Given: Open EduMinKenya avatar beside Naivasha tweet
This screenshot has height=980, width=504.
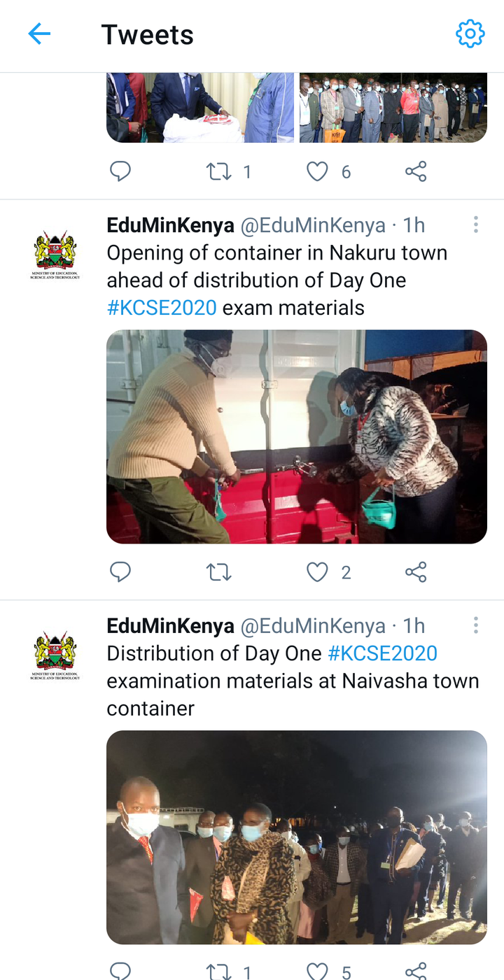Looking at the screenshot, I should pyautogui.click(x=55, y=656).
